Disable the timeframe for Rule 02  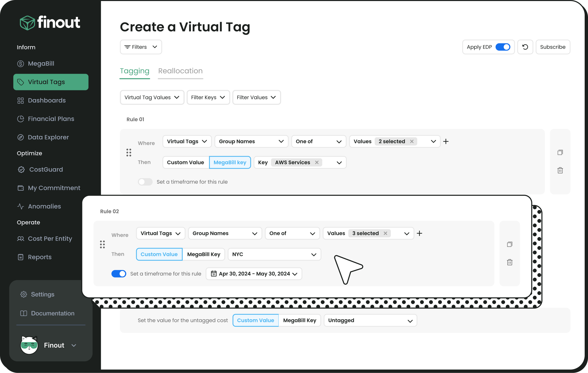pos(119,273)
